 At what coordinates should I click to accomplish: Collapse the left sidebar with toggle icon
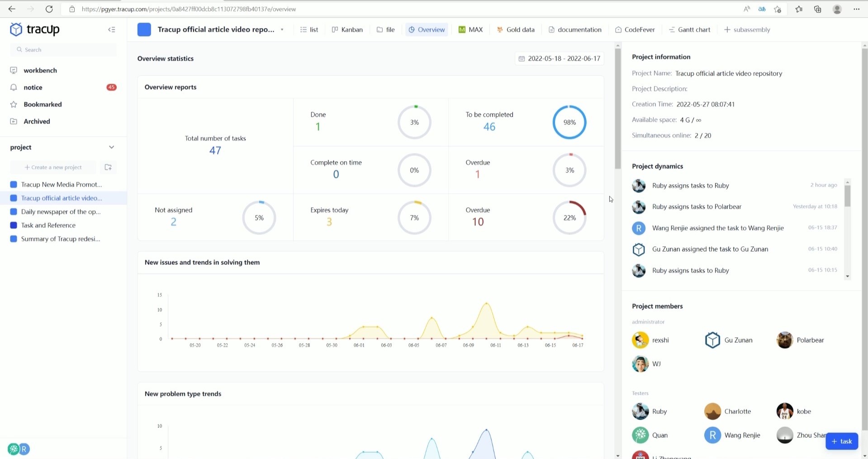click(112, 30)
